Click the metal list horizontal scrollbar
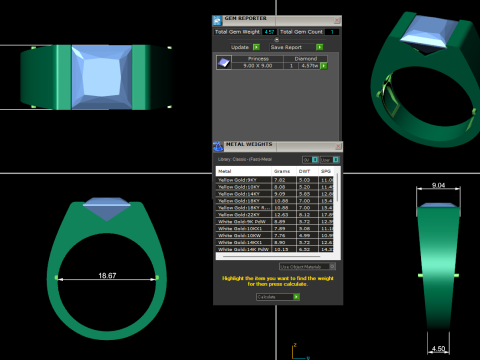Viewport: 480px width, 360px height. coord(271,257)
